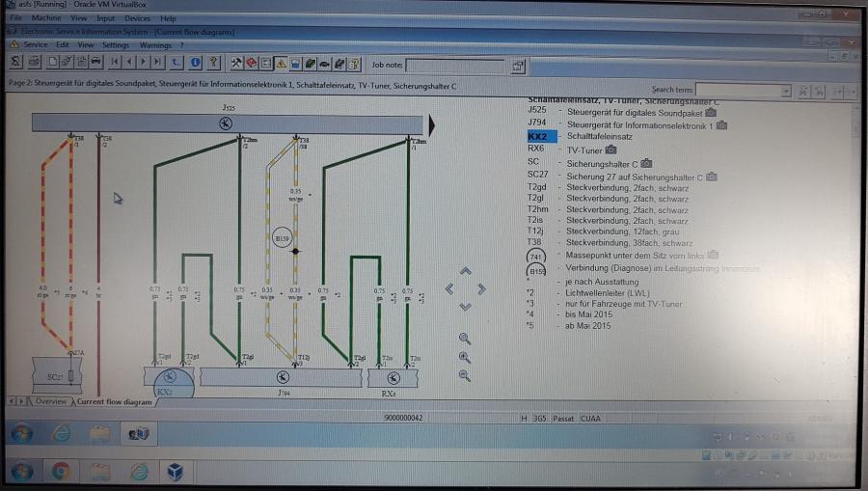Select the warning triangle toolbar icon
Image resolution: width=868 pixels, height=491 pixels.
pos(282,65)
